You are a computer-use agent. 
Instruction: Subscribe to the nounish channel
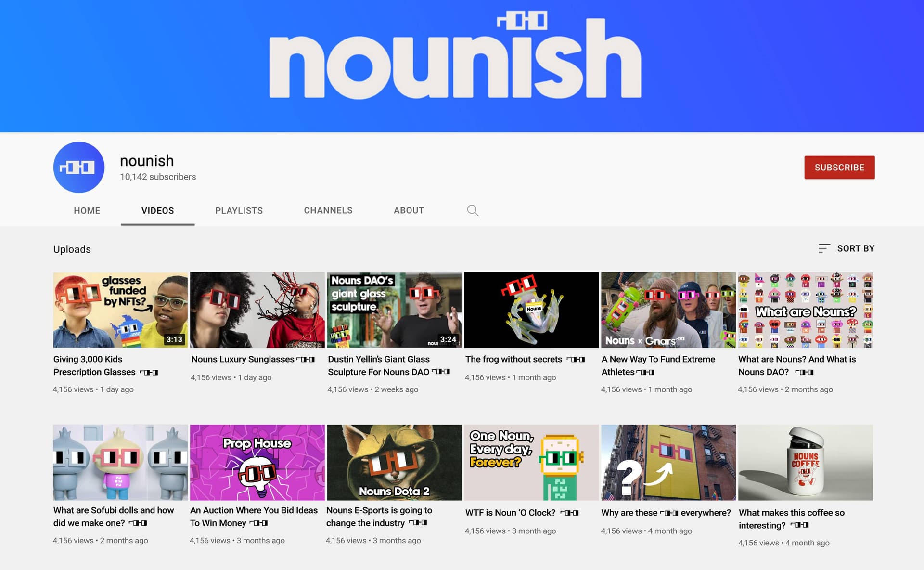click(839, 168)
